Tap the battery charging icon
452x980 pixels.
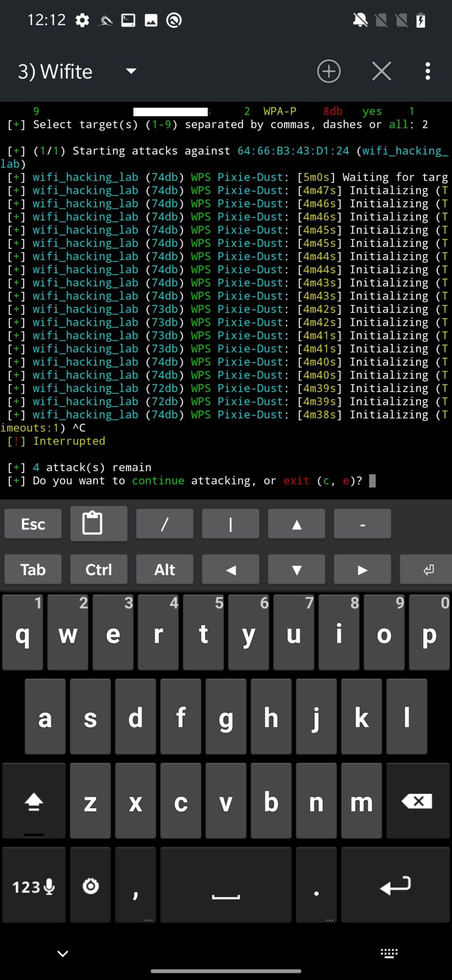pos(421,20)
